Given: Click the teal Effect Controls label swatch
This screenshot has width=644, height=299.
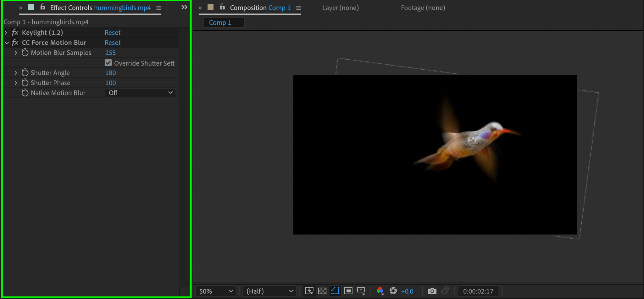Looking at the screenshot, I should click(x=31, y=7).
